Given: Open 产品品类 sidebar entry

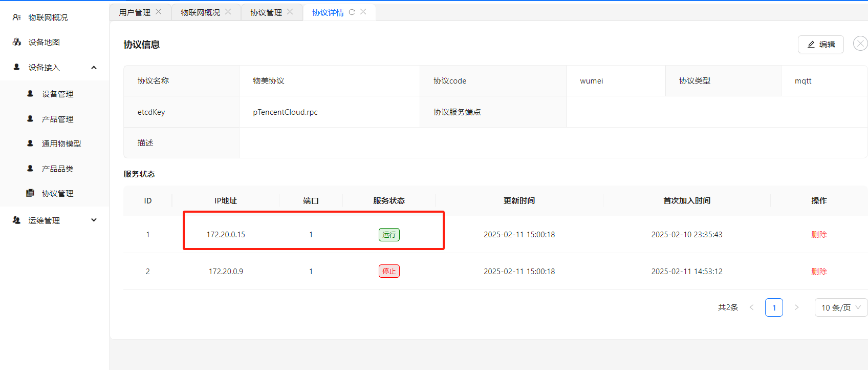Looking at the screenshot, I should 57,169.
